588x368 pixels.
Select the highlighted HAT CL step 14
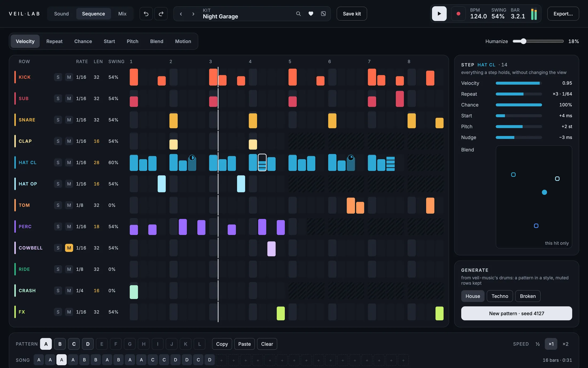(x=262, y=162)
